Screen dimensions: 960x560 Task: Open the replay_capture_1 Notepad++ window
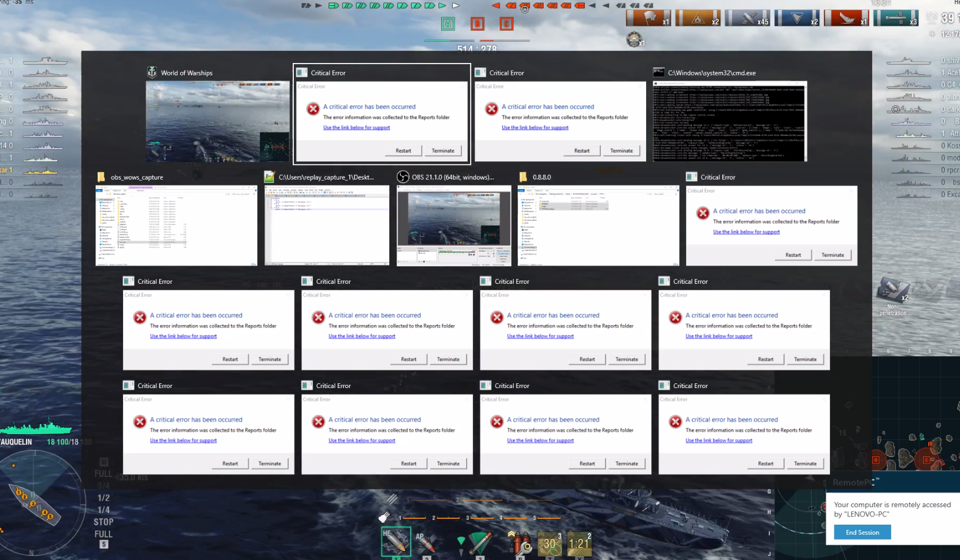(326, 226)
